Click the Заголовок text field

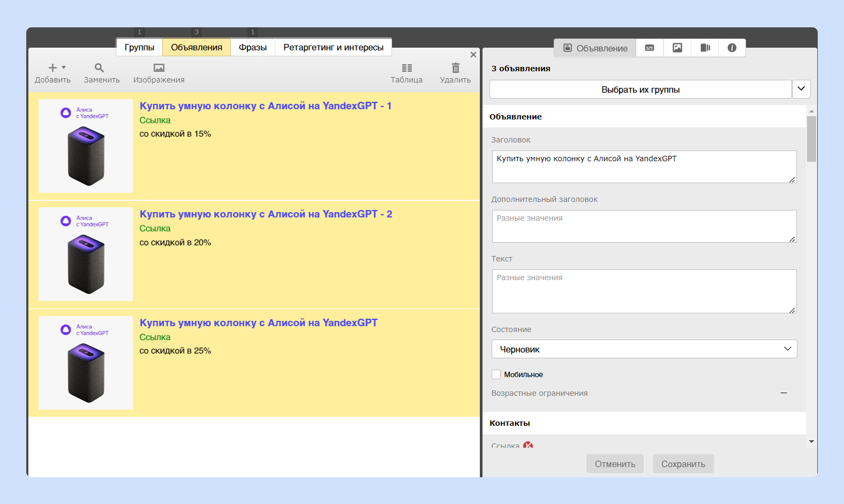pyautogui.click(x=644, y=167)
